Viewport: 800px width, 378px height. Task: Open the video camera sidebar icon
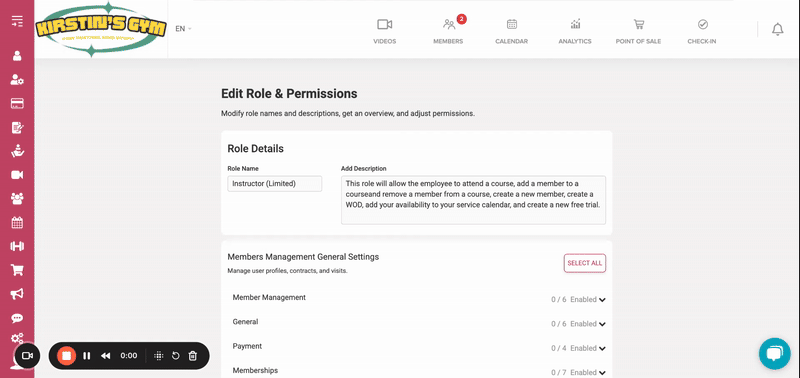17,175
